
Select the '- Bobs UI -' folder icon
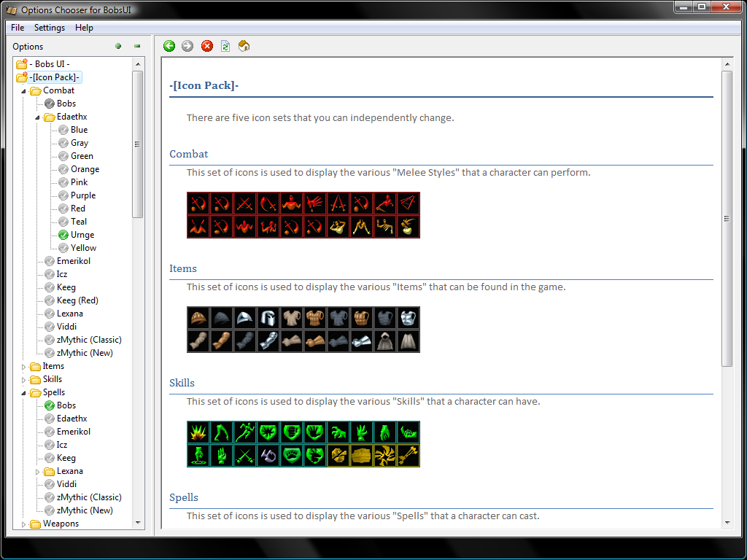(x=22, y=64)
